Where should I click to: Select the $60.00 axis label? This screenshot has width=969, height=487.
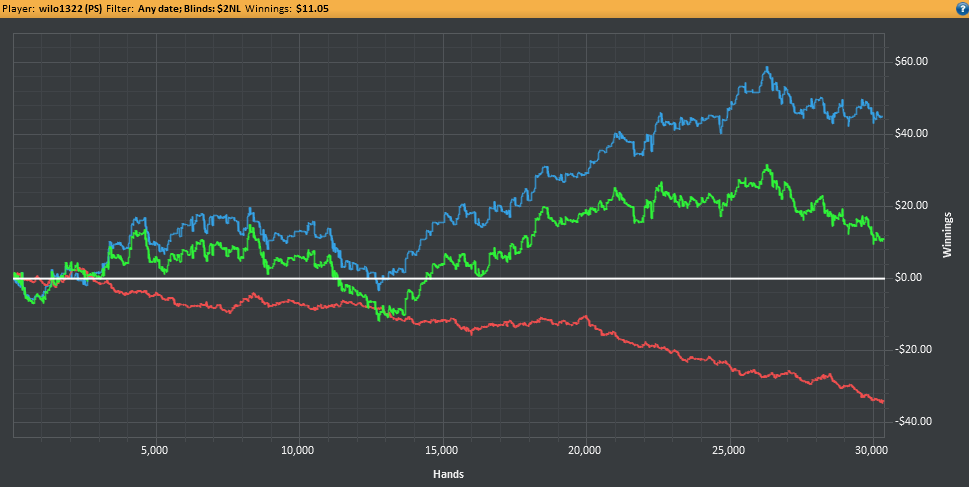(911, 61)
